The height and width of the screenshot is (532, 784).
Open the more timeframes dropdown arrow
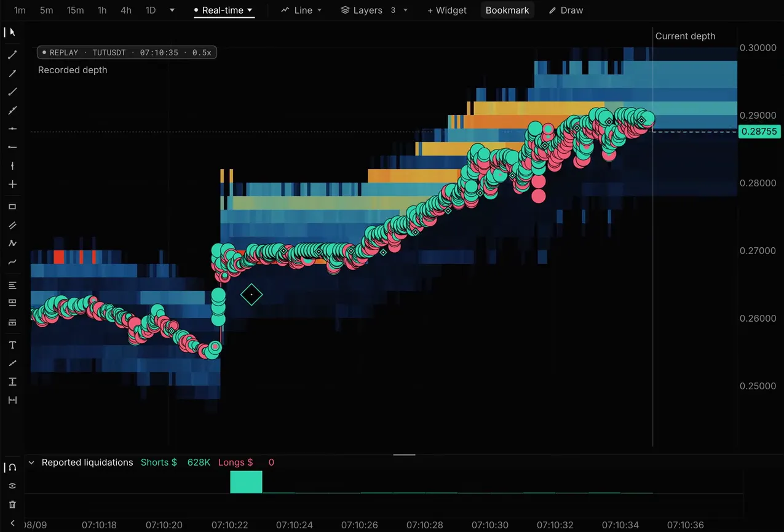click(172, 10)
